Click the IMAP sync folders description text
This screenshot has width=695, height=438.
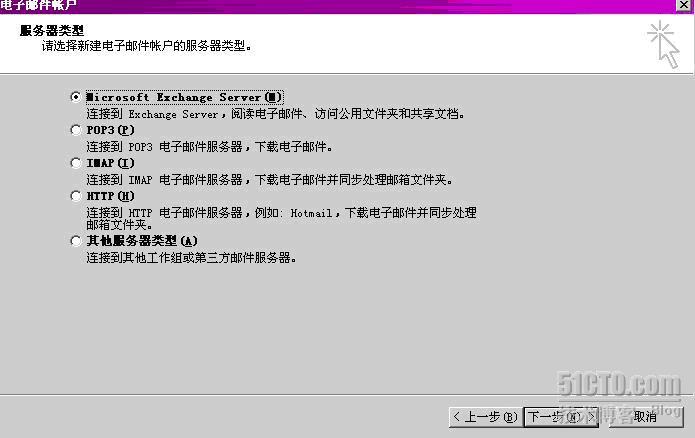click(x=270, y=180)
